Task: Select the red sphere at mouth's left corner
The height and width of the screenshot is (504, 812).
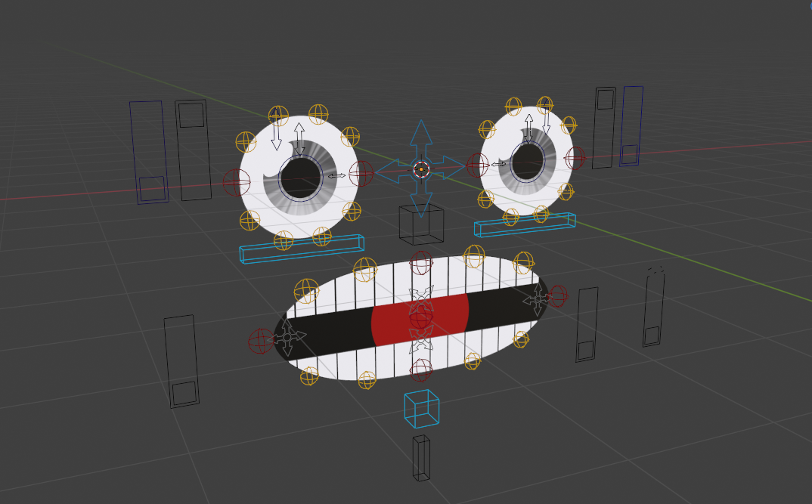Action: click(261, 341)
